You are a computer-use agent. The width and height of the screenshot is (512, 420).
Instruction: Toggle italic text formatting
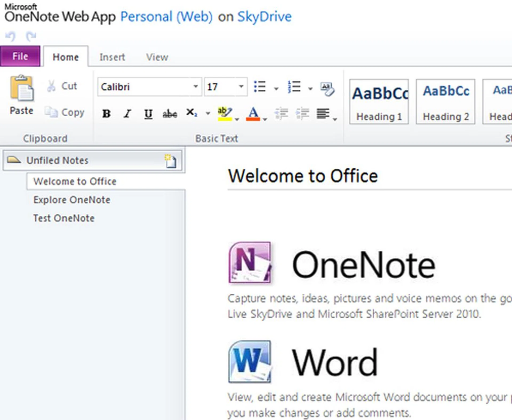(x=127, y=114)
